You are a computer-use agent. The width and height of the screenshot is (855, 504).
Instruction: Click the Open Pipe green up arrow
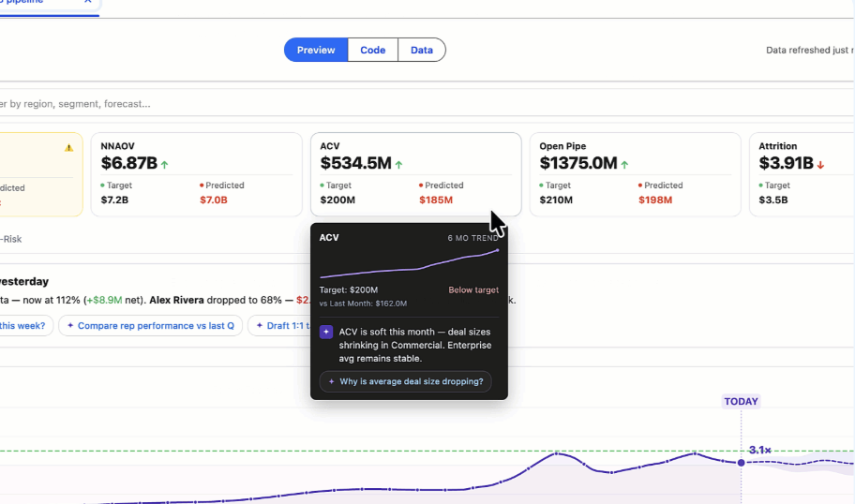point(624,164)
